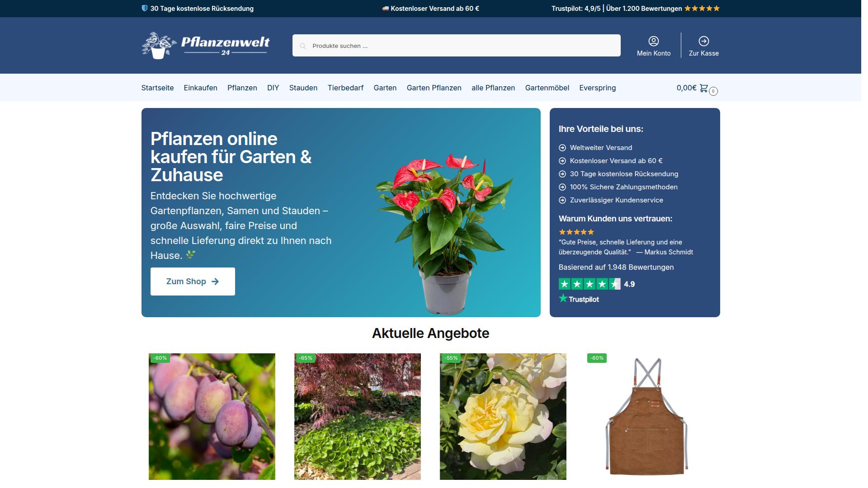868x488 pixels.
Task: Click the orange review stars above the quote
Action: point(576,232)
